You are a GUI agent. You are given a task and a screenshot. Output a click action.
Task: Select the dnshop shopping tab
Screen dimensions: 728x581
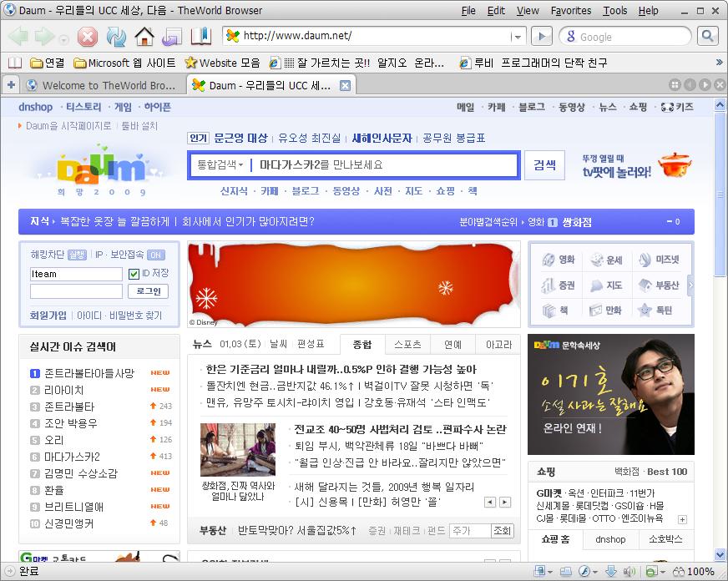pyautogui.click(x=610, y=539)
